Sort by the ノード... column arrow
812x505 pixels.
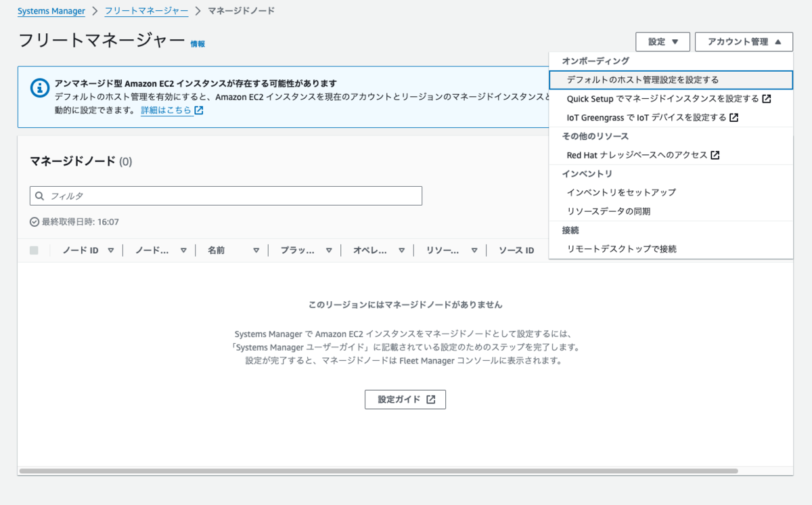pyautogui.click(x=183, y=250)
